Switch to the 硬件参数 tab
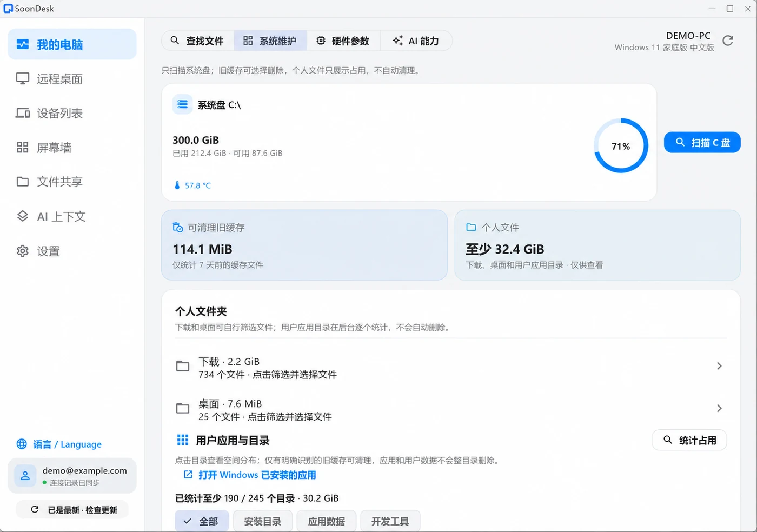 [x=343, y=41]
